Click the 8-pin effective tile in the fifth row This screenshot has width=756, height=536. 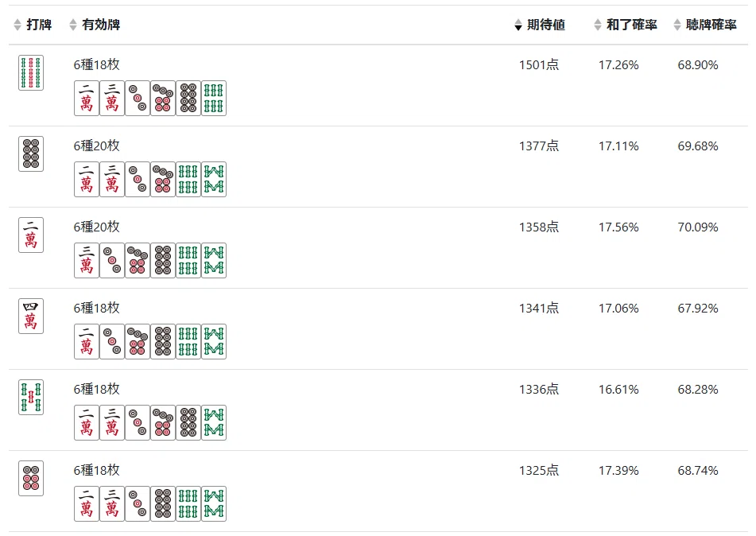click(188, 422)
